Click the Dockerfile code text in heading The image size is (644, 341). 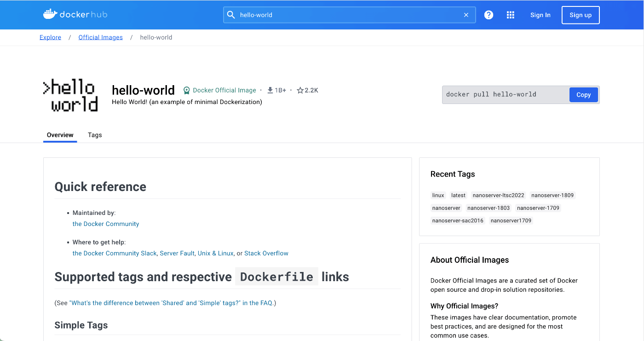tap(276, 277)
